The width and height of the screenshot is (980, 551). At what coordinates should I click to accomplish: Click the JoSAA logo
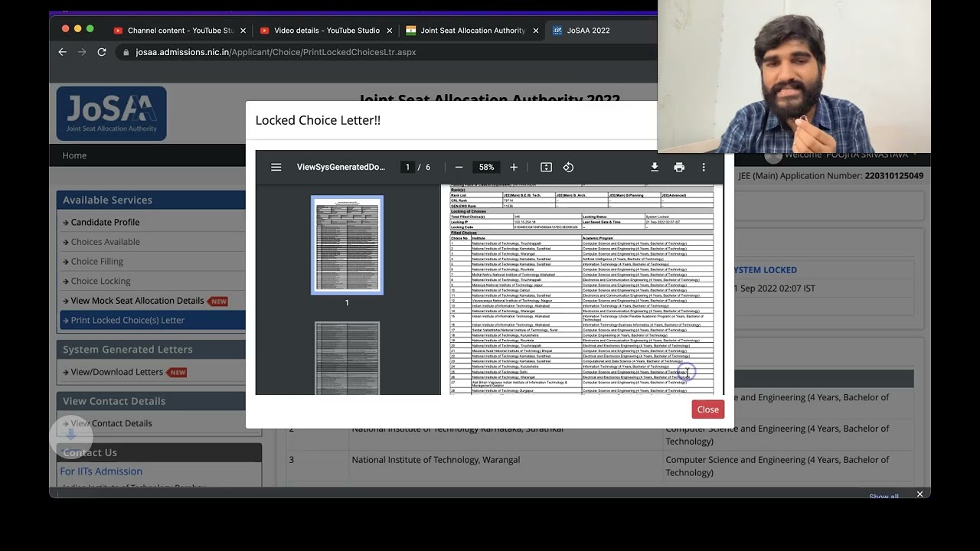[x=111, y=113]
